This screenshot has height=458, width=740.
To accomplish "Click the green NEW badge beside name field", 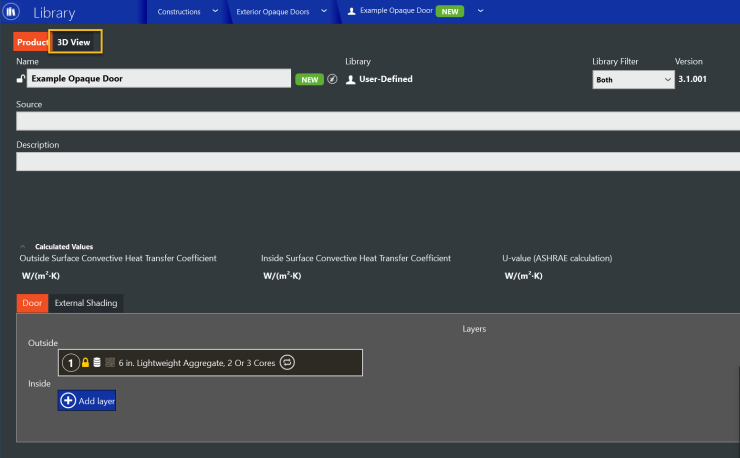I will 310,79.
